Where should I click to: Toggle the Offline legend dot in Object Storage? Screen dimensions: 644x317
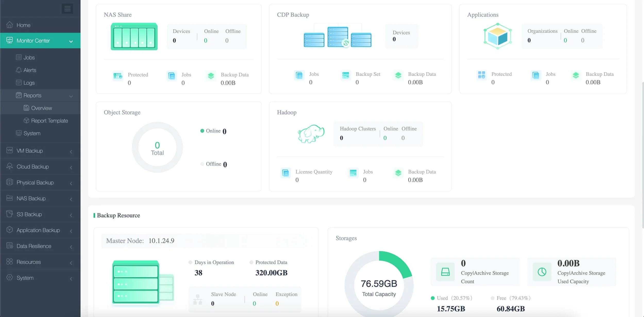(202, 164)
